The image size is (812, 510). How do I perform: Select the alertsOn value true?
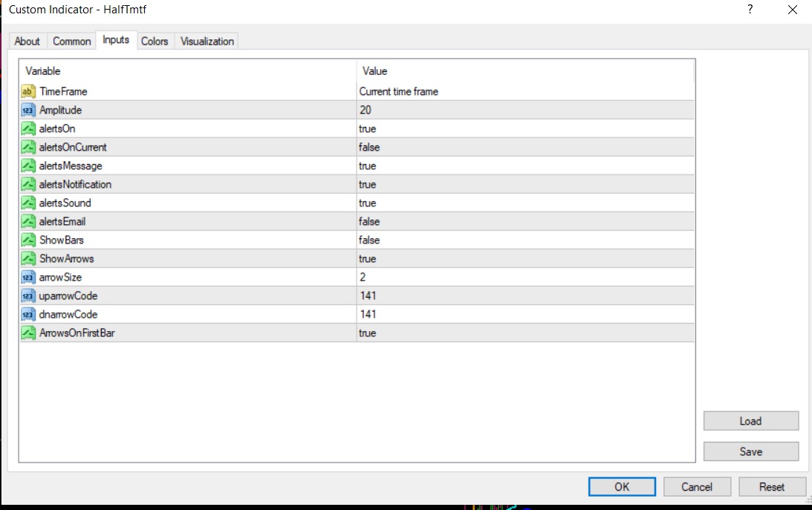click(367, 128)
